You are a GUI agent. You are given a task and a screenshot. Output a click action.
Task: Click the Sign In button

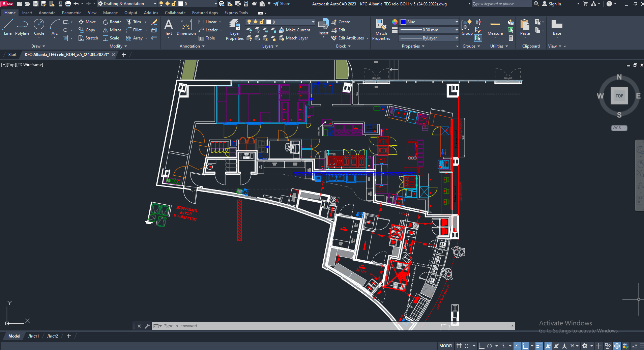[x=552, y=4]
